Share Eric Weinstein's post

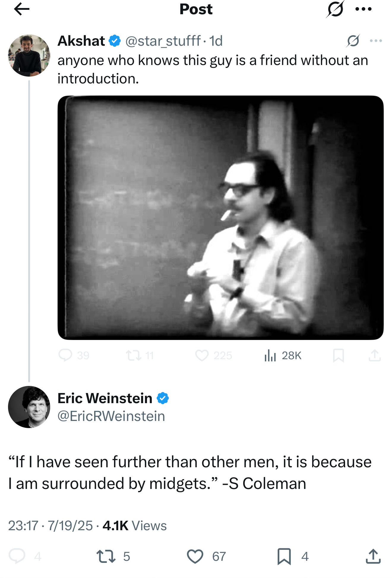coord(373,556)
